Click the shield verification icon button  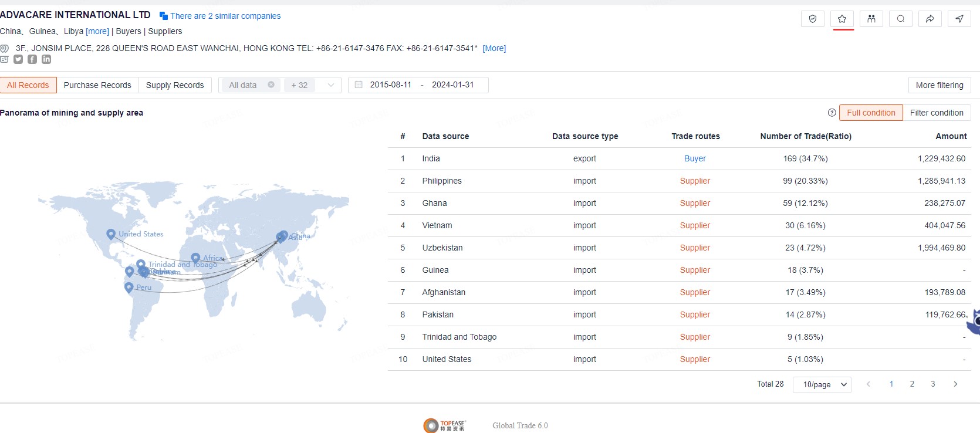[x=813, y=19]
